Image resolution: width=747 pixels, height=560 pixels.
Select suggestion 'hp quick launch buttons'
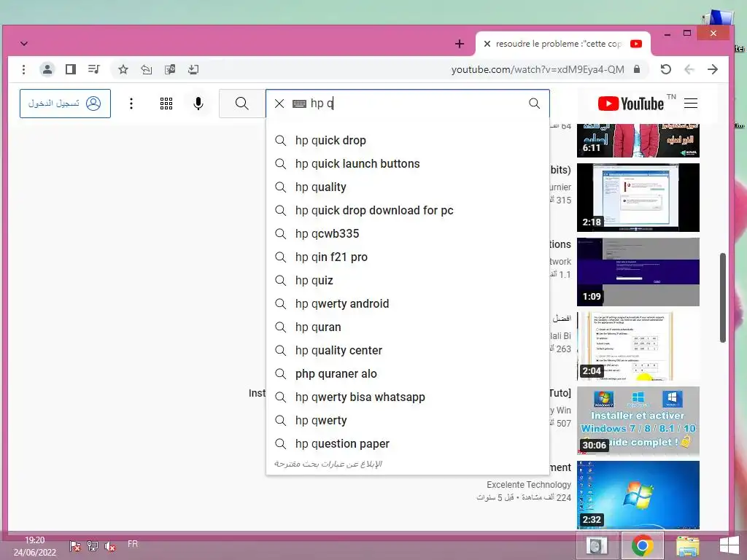pyautogui.click(x=407, y=164)
